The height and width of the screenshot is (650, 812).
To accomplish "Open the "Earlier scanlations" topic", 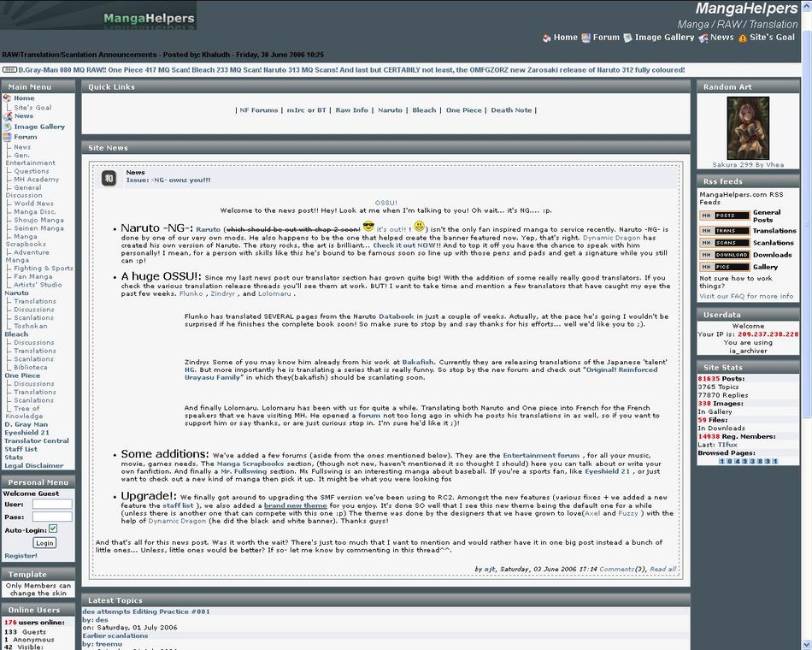I will [x=115, y=636].
